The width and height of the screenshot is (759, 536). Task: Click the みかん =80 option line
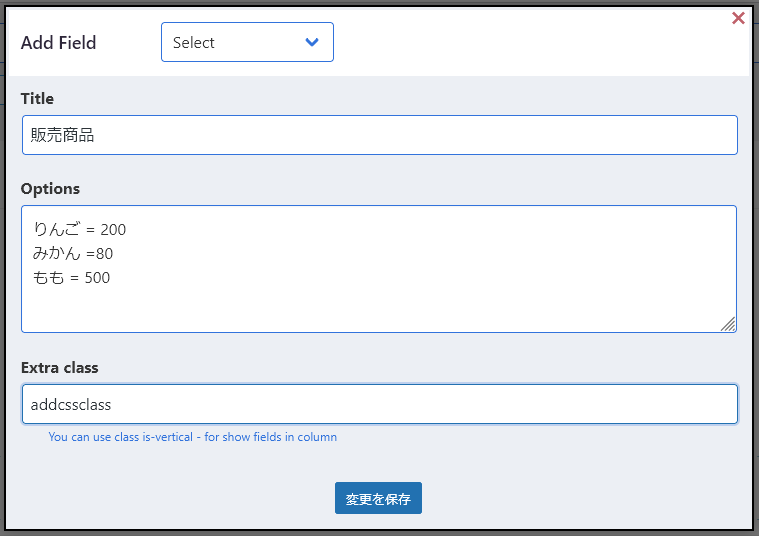coord(73,253)
